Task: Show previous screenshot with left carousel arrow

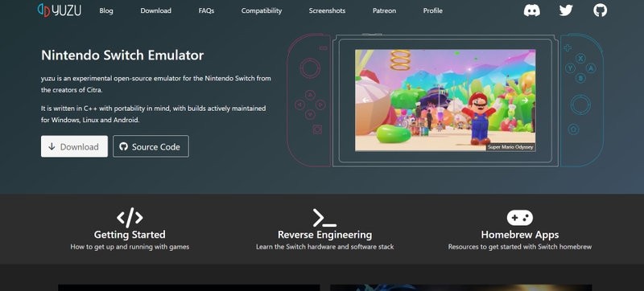Action: click(365, 100)
